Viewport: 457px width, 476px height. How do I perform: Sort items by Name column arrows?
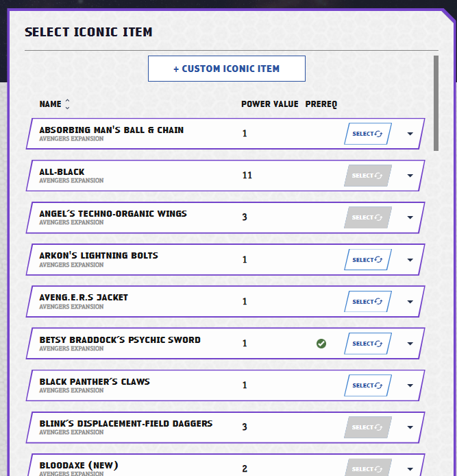coord(67,104)
